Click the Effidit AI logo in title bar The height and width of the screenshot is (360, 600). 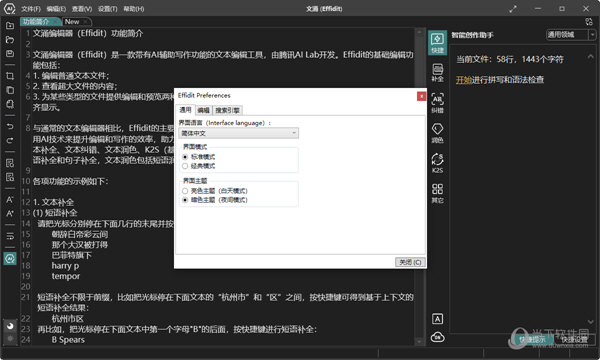9,8
